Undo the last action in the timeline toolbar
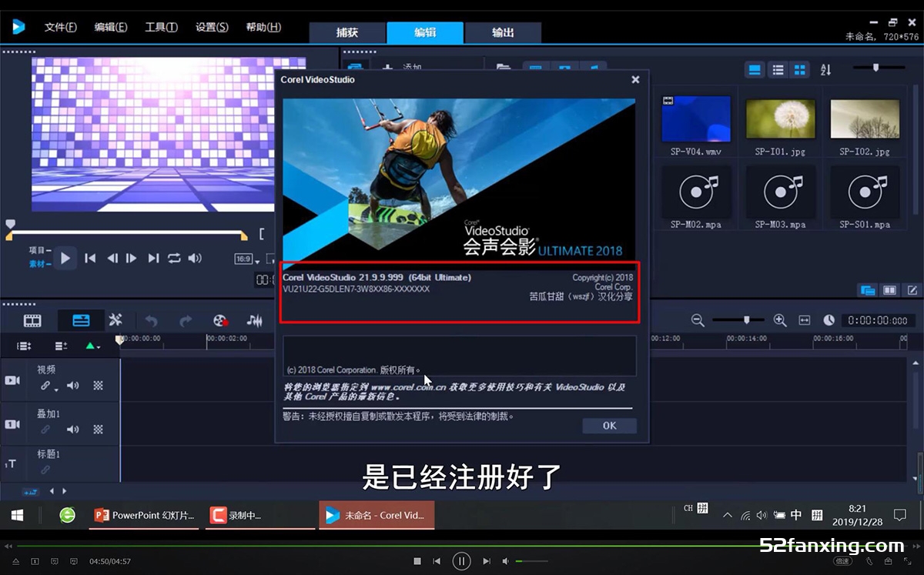 [151, 320]
